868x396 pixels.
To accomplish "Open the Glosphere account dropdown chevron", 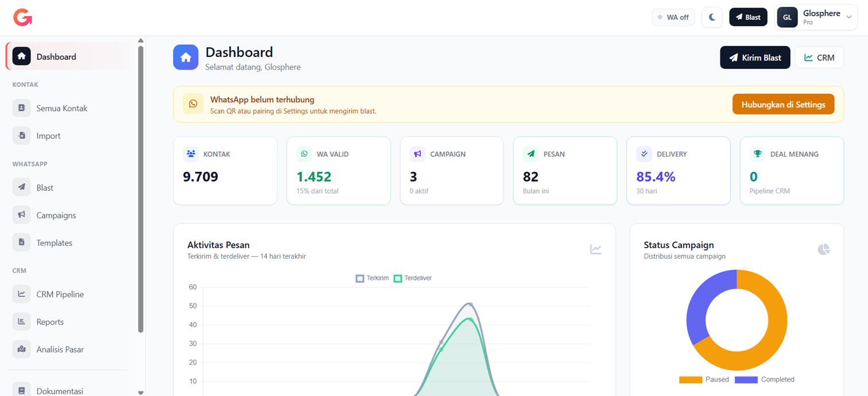I will pyautogui.click(x=849, y=17).
